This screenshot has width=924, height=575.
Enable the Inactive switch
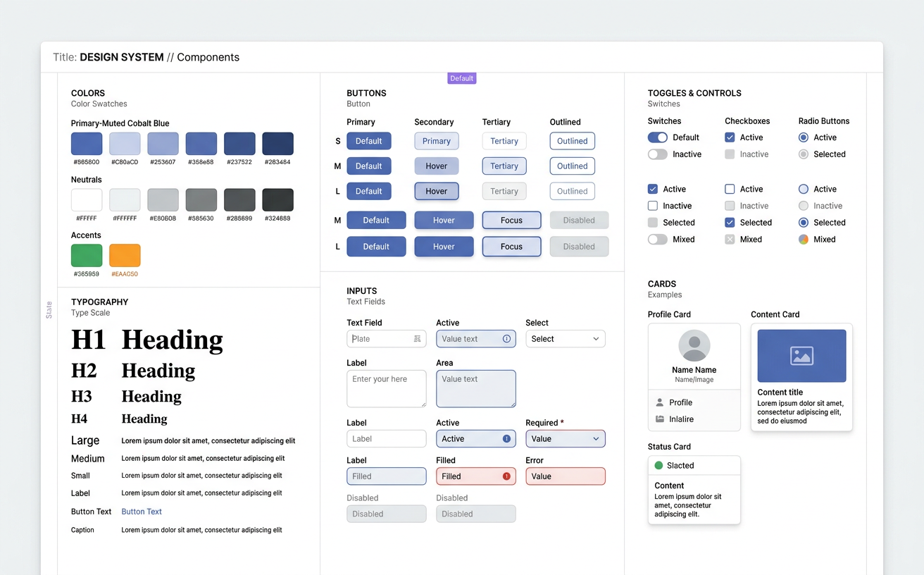click(x=658, y=154)
